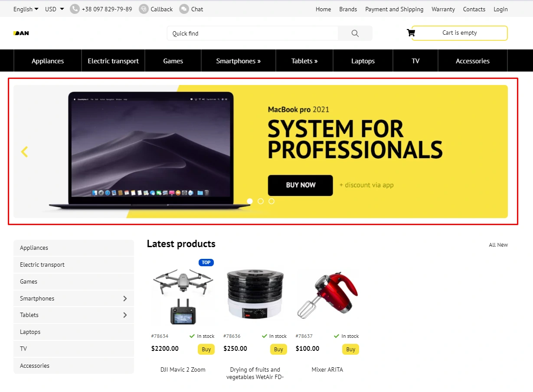Open the USD currency dropdown
The image size is (533, 392).
55,9
